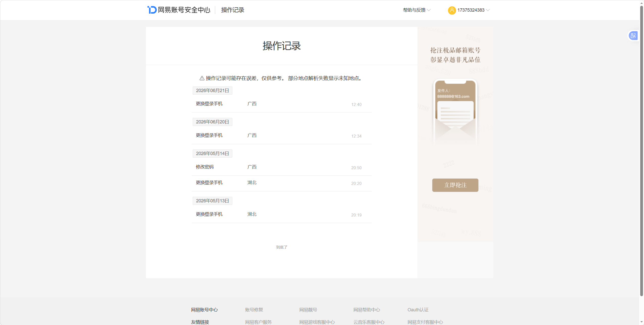Open the 网易客户服务 footer link

pos(258,322)
